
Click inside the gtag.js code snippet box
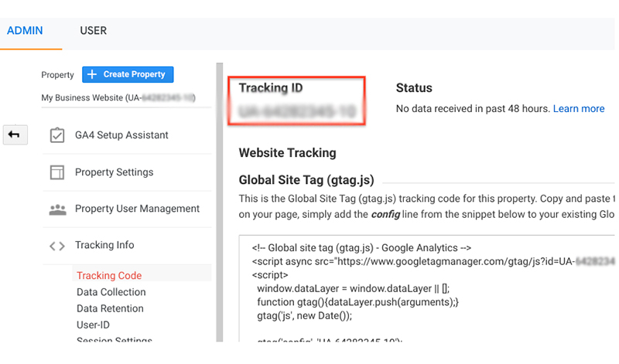pyautogui.click(x=427, y=288)
